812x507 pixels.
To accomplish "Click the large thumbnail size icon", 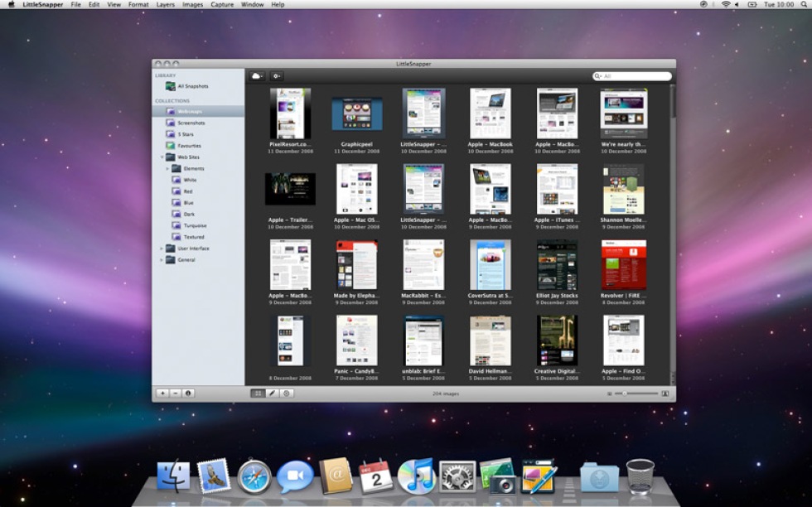I will click(665, 394).
